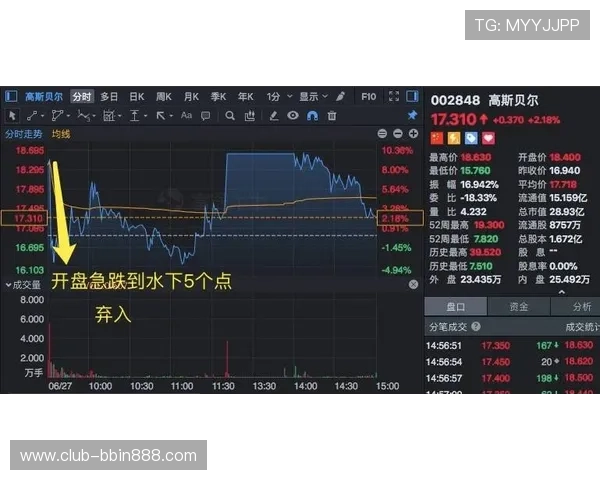Click the measure ruler chart icon
The image size is (600, 480).
(x=250, y=115)
